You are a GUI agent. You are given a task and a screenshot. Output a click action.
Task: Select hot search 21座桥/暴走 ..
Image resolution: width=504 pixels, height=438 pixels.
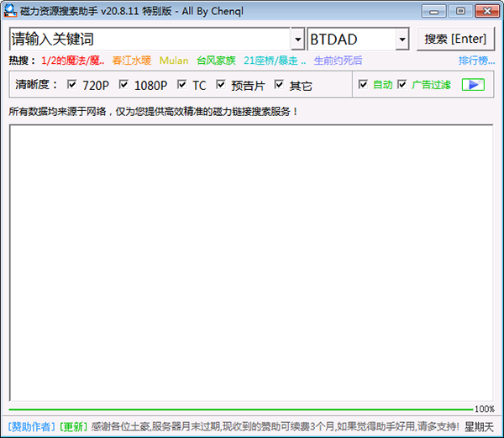(x=275, y=61)
